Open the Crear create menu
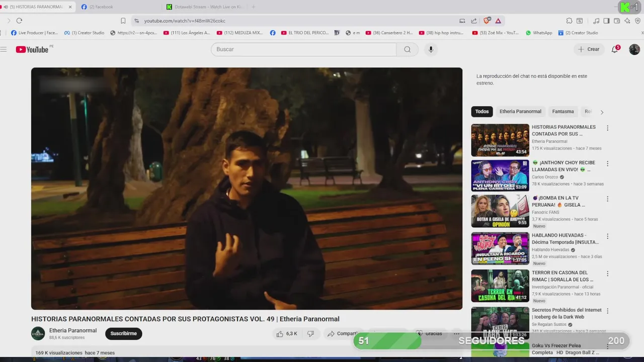The width and height of the screenshot is (644, 362). click(589, 49)
